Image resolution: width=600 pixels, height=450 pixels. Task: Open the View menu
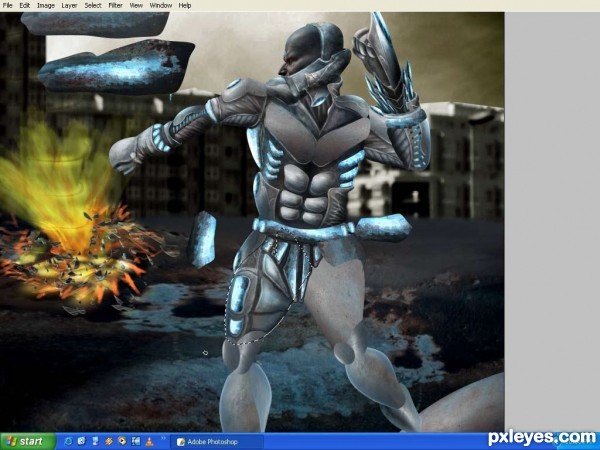point(136,5)
